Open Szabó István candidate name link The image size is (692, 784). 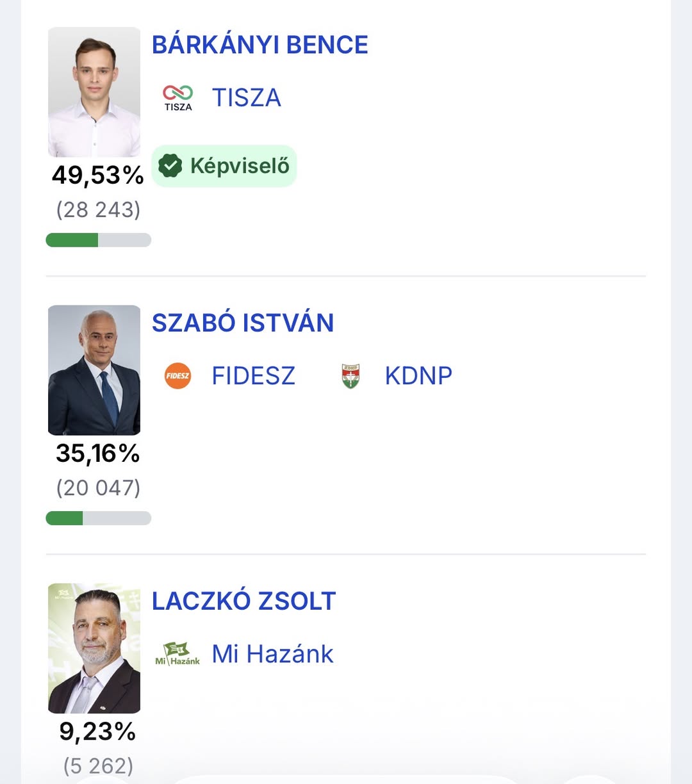pyautogui.click(x=242, y=323)
